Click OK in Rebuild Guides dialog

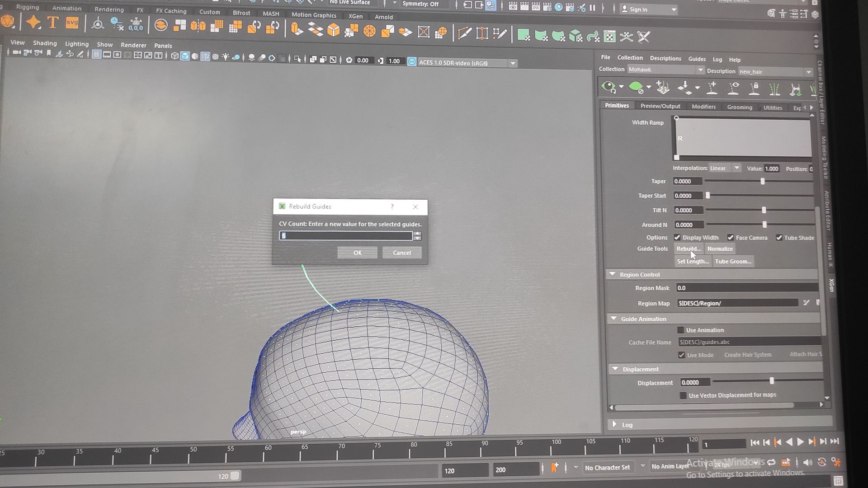[x=357, y=253]
